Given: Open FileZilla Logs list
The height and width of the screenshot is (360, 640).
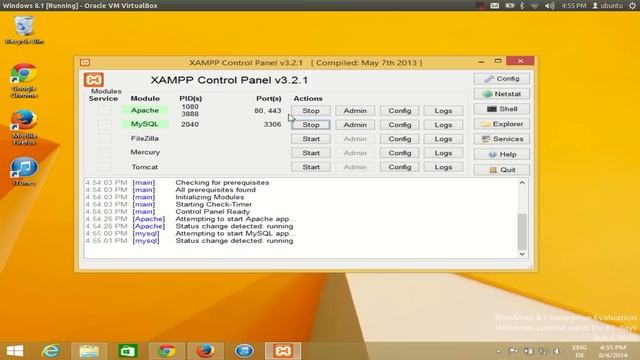Looking at the screenshot, I should pyautogui.click(x=443, y=139).
